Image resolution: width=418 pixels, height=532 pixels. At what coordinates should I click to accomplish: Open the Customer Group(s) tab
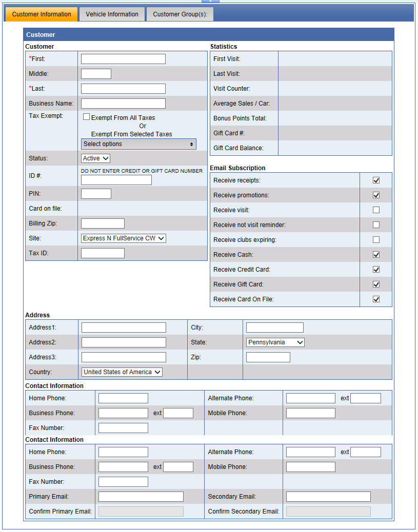(180, 14)
